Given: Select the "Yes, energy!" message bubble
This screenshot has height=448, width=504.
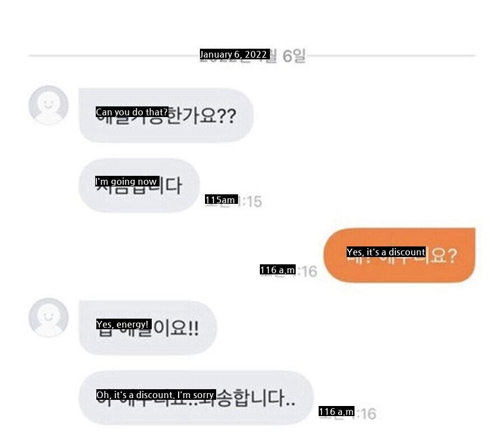Looking at the screenshot, I should click(148, 328).
